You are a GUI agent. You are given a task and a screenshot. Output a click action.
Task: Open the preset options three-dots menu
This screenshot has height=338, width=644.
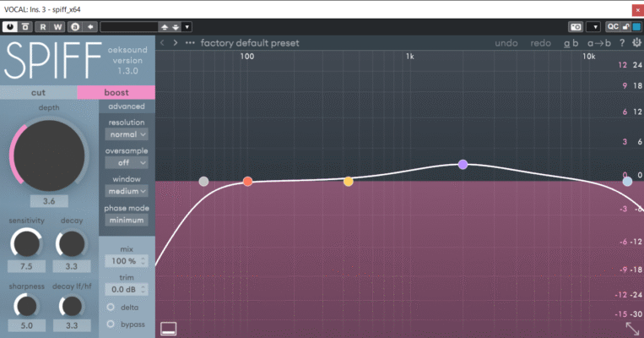coord(190,43)
